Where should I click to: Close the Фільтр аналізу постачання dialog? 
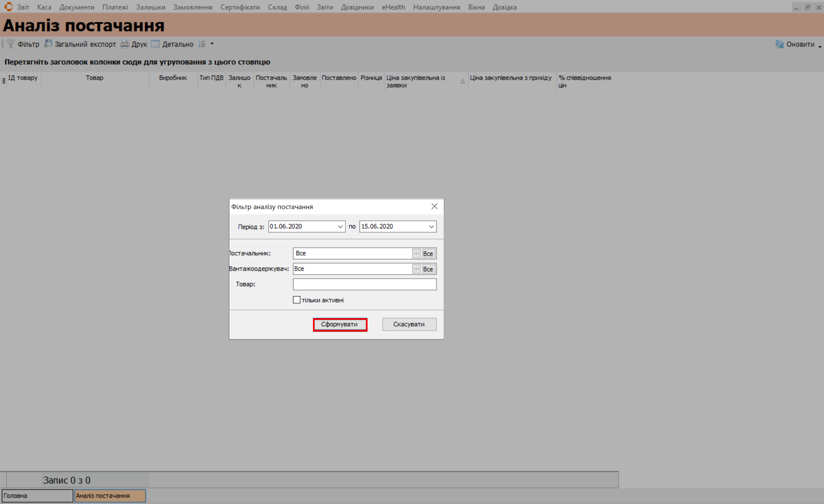coord(434,206)
